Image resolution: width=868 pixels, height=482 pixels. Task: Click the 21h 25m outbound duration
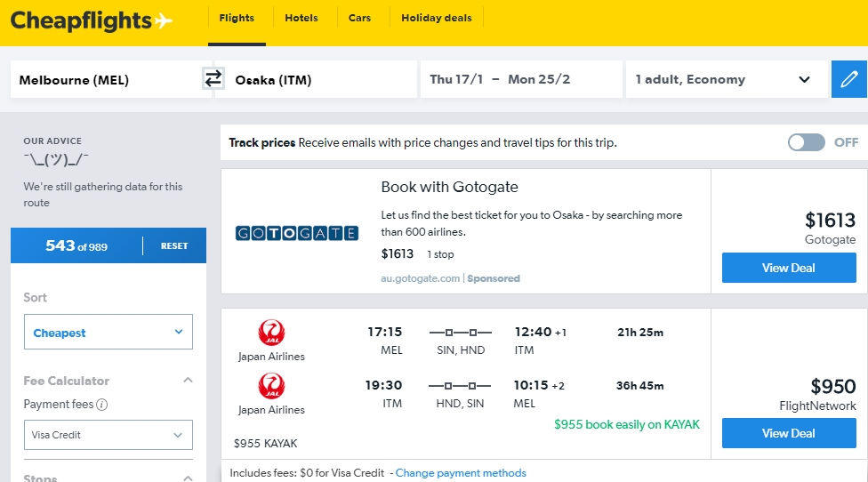(640, 332)
